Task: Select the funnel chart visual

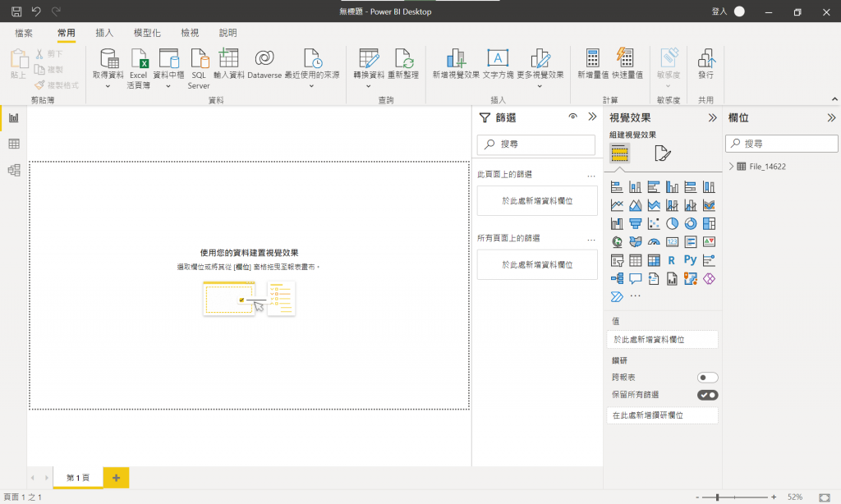Action: tap(635, 223)
